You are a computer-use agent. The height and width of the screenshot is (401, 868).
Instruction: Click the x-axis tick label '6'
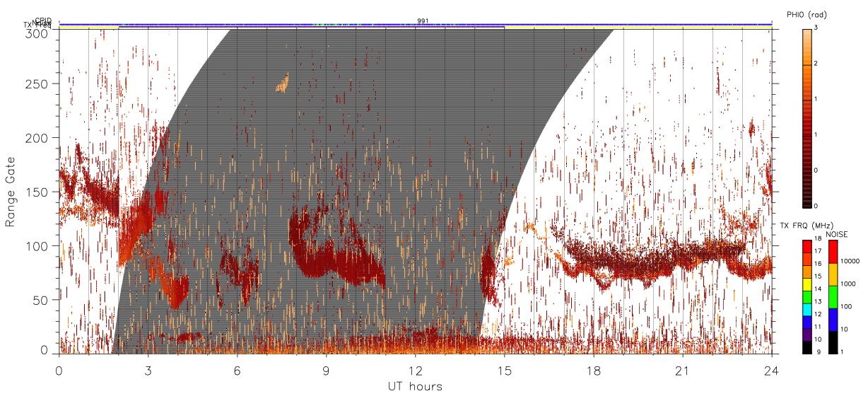point(237,371)
